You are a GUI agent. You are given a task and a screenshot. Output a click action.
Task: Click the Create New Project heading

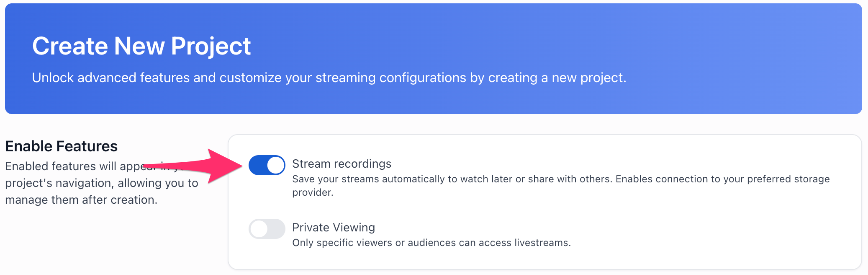pos(141,46)
